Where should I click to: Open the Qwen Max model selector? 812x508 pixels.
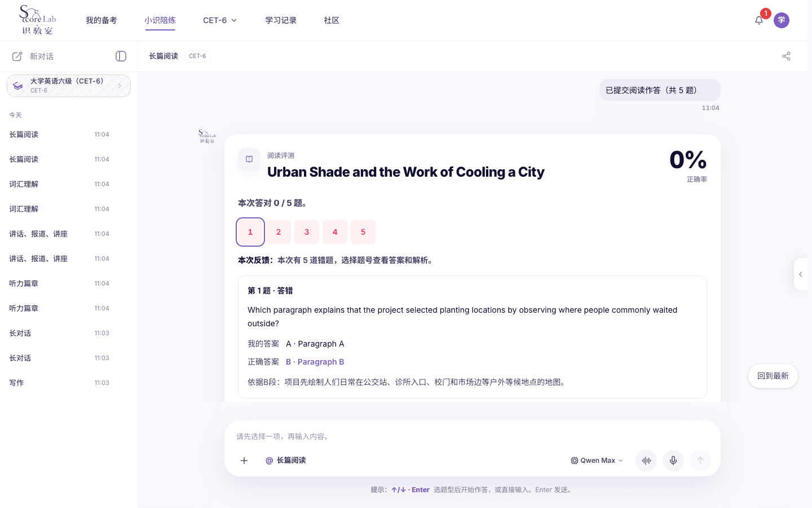(x=597, y=461)
